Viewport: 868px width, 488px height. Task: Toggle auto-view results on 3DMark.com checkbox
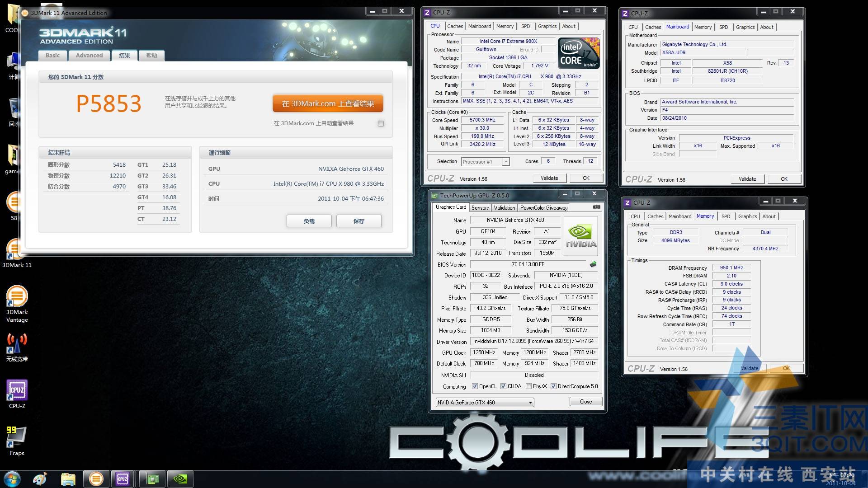click(x=381, y=123)
